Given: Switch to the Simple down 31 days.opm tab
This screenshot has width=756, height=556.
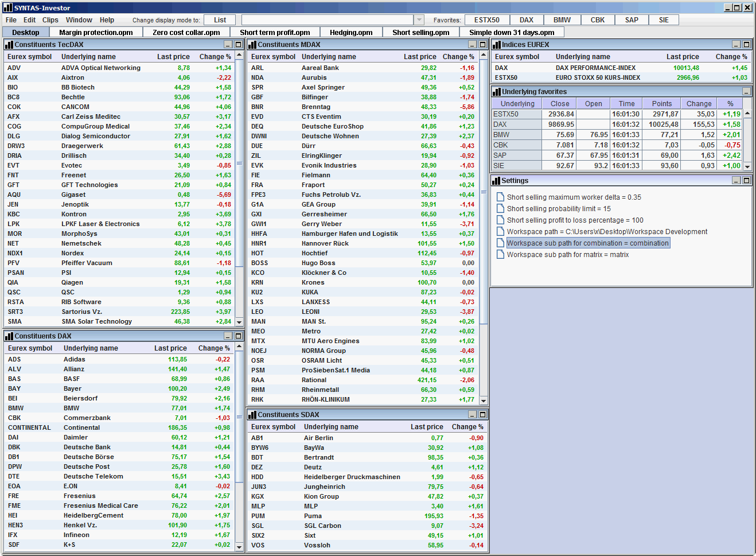Looking at the screenshot, I should pos(512,33).
